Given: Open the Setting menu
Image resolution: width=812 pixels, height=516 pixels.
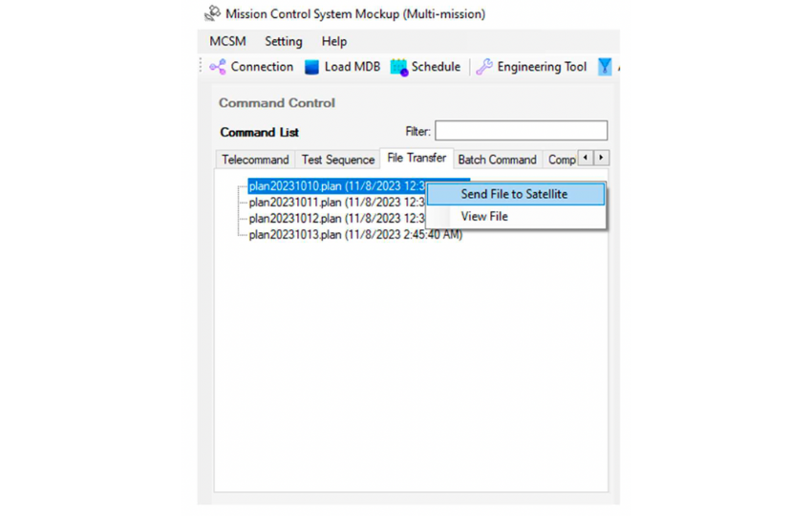Looking at the screenshot, I should click(283, 41).
